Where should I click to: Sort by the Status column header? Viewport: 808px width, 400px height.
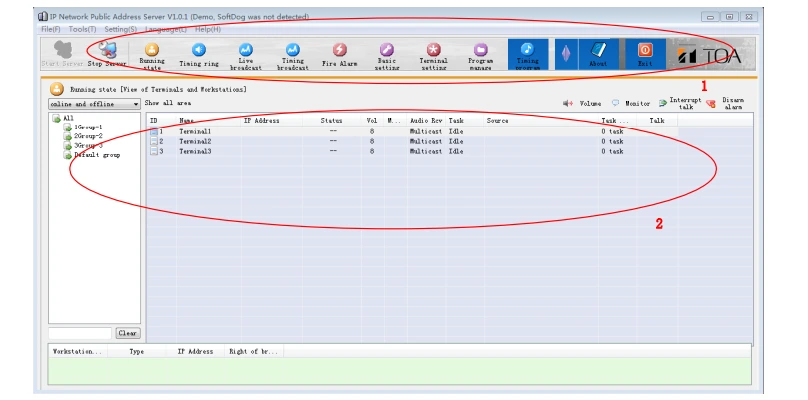331,121
